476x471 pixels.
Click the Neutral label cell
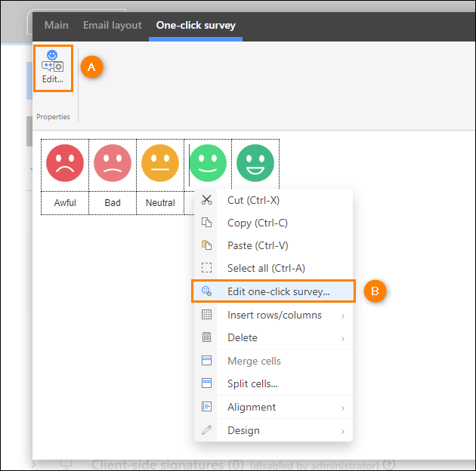point(160,203)
